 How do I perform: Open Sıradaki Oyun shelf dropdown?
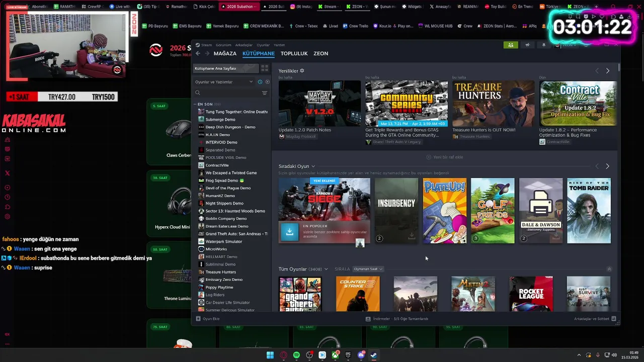point(313,166)
